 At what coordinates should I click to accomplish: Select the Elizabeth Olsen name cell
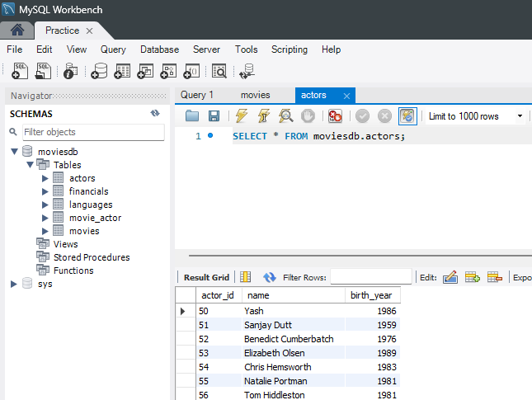tap(294, 353)
